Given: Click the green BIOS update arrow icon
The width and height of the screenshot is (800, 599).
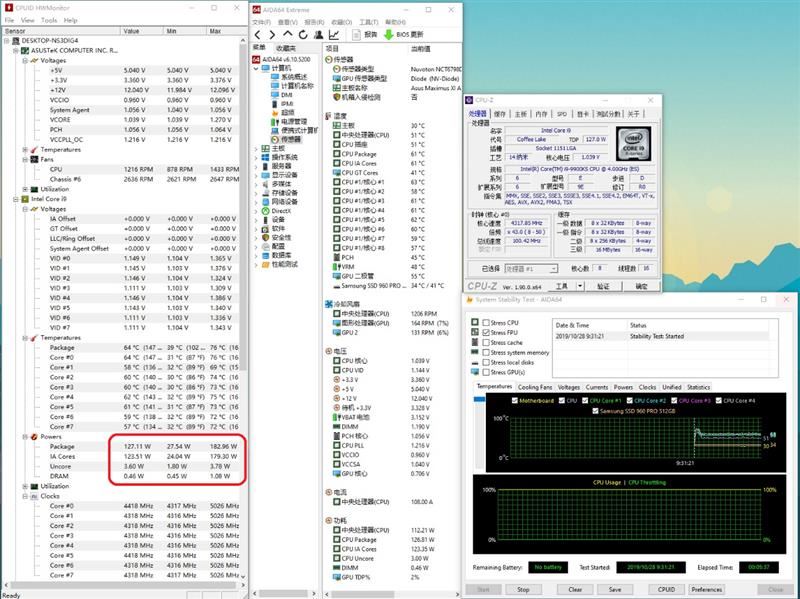Looking at the screenshot, I should (x=388, y=35).
